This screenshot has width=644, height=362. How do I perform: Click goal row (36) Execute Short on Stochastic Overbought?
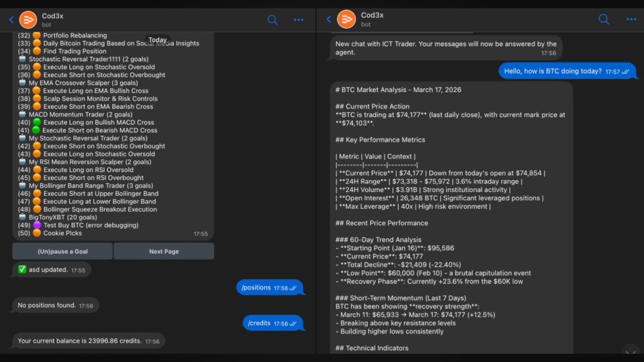point(92,75)
